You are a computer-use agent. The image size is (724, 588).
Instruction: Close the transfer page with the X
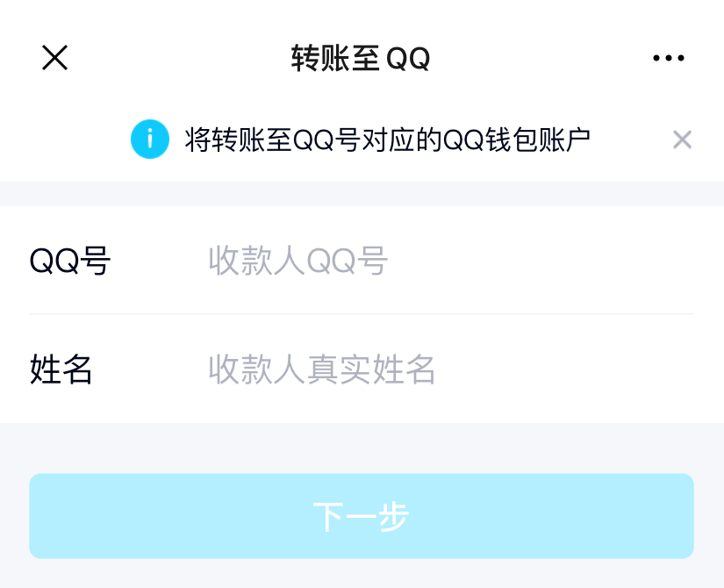[x=54, y=57]
